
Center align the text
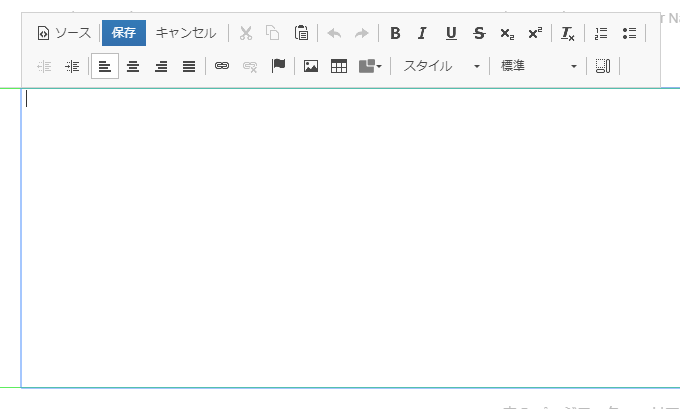click(x=133, y=66)
